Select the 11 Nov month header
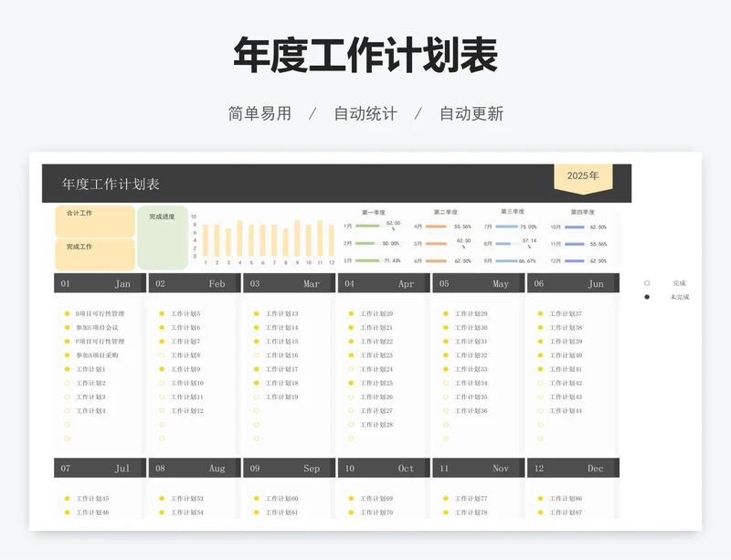 [478, 468]
